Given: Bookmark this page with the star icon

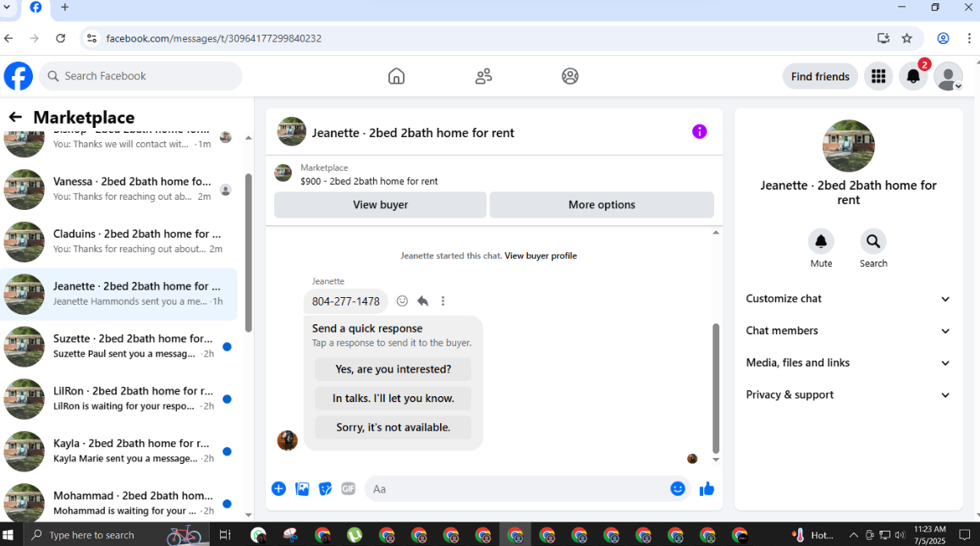Looking at the screenshot, I should tap(907, 38).
